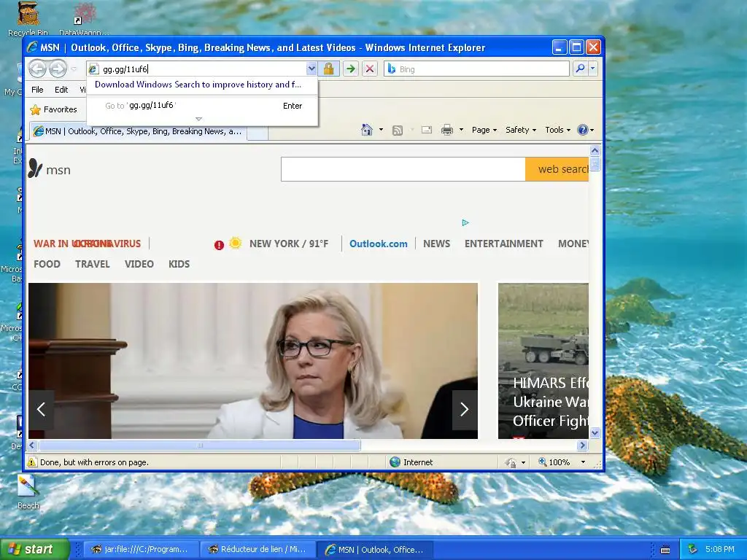
Task: Open the VIDEO section link
Action: (139, 264)
